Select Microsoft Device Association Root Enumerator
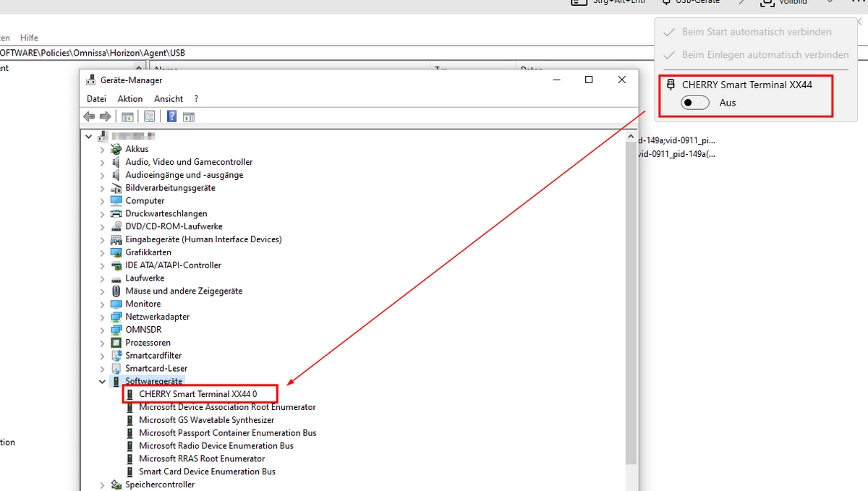The height and width of the screenshot is (491, 868). click(227, 407)
